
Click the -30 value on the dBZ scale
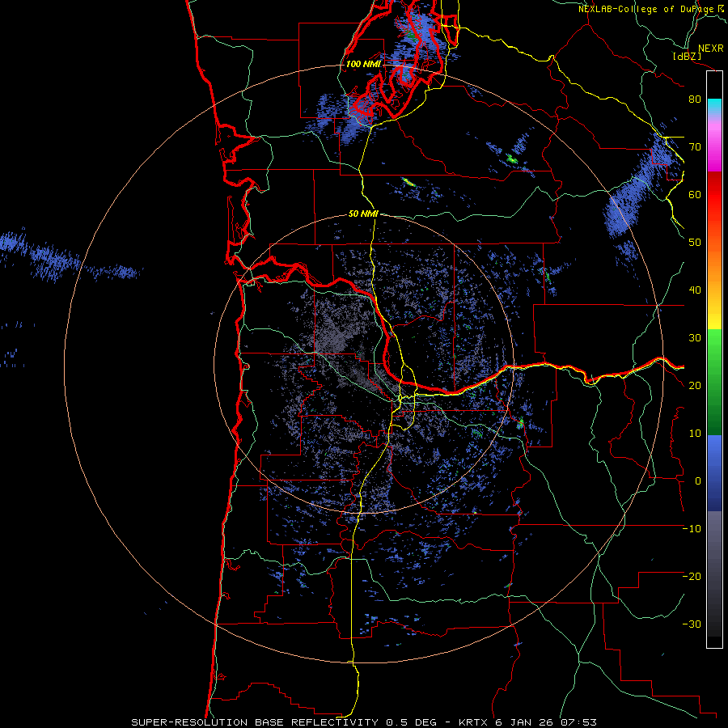tap(692, 624)
